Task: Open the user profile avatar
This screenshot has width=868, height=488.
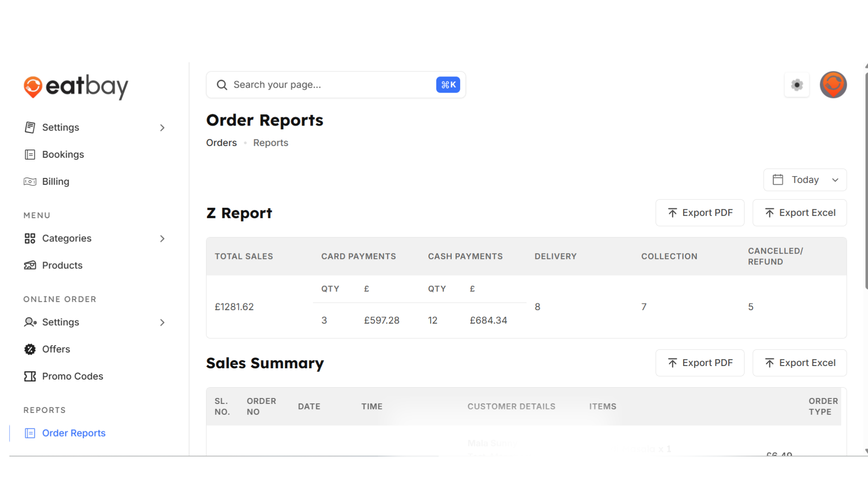Action: pyautogui.click(x=833, y=84)
